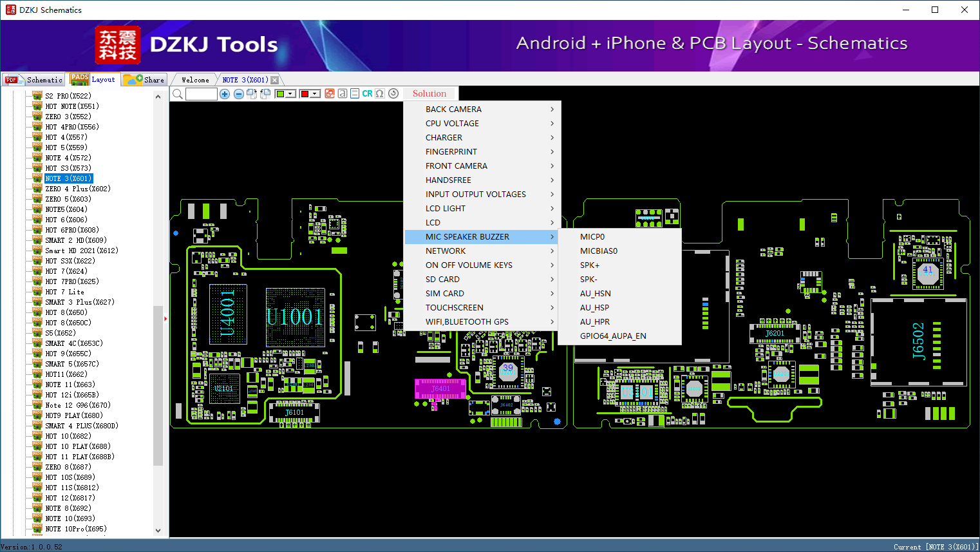
Task: Click the PADS icon beside S2 PRO(X522)
Action: (37, 96)
